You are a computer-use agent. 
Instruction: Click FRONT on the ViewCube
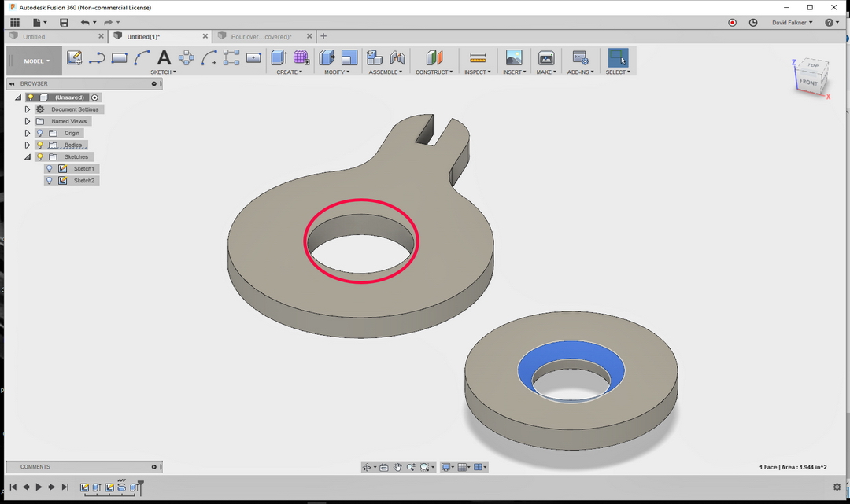(809, 81)
